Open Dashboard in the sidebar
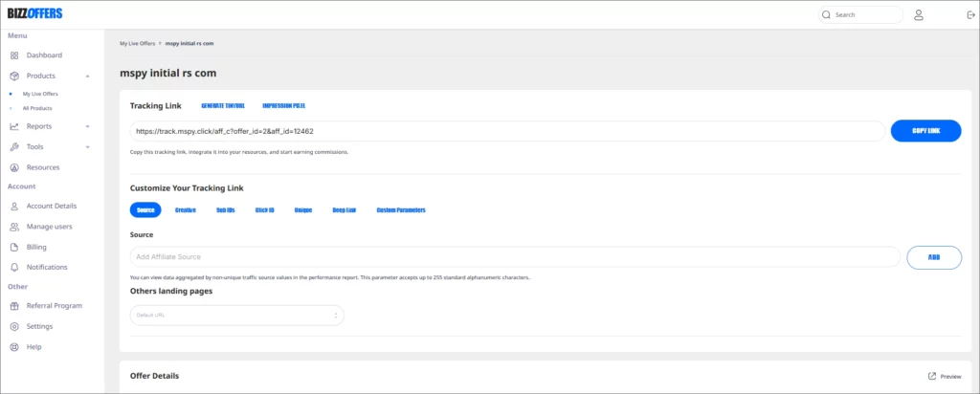The width and height of the screenshot is (980, 394). click(x=44, y=55)
